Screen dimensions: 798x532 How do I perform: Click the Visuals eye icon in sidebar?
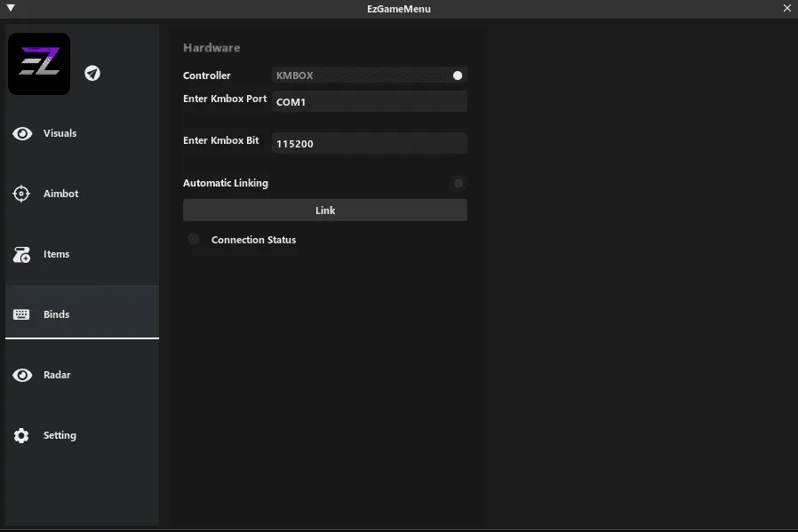click(x=22, y=133)
